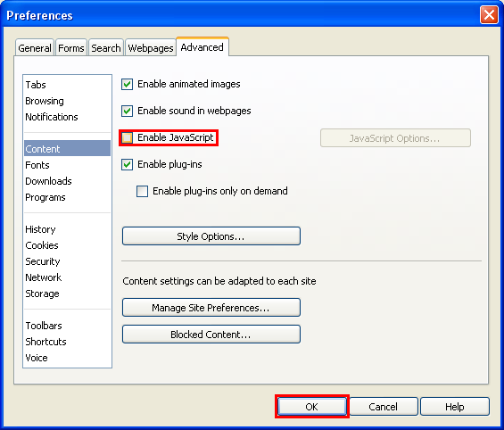504x430 pixels.
Task: Select Fonts in the sidebar list
Action: click(67, 165)
